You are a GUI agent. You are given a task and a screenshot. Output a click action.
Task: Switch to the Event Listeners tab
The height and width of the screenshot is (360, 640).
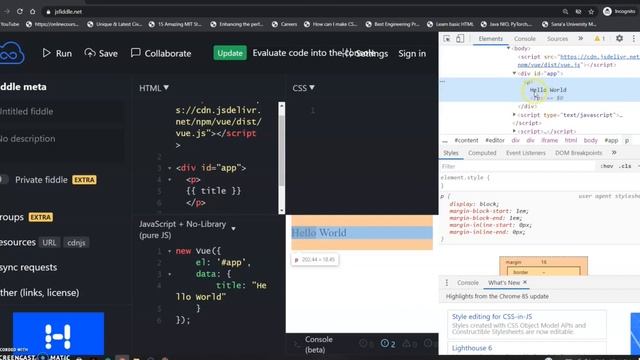click(526, 153)
